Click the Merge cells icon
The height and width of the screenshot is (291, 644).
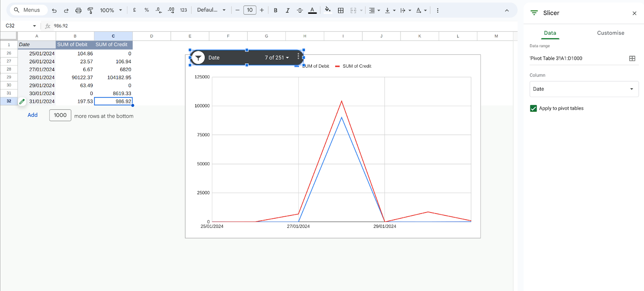(x=353, y=10)
